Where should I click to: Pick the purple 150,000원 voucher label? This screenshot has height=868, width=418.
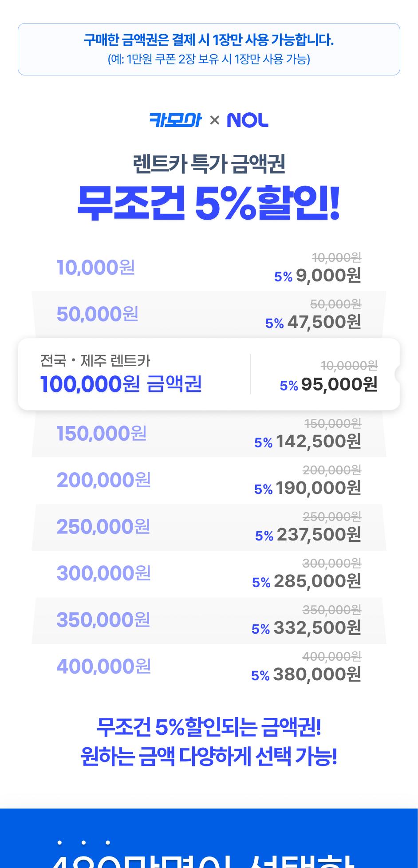click(102, 434)
